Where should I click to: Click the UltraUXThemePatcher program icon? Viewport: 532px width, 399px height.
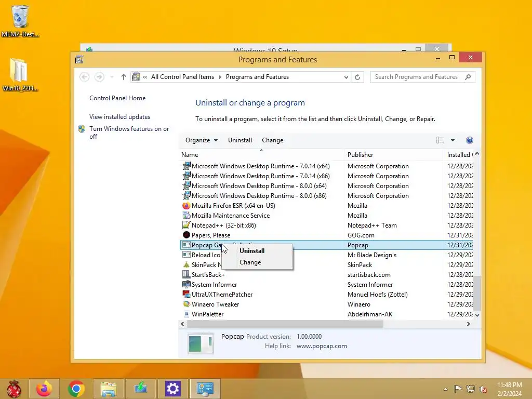187,294
